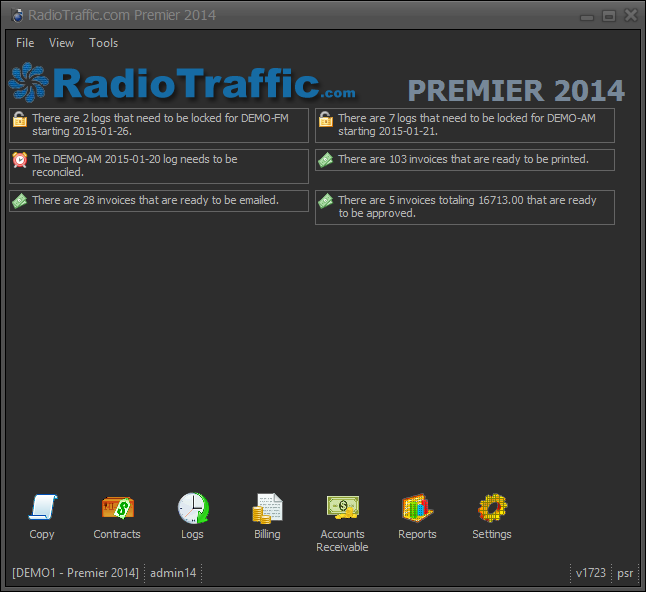
Task: Click the padlock icon for DEMO-AM logs
Action: (x=325, y=119)
